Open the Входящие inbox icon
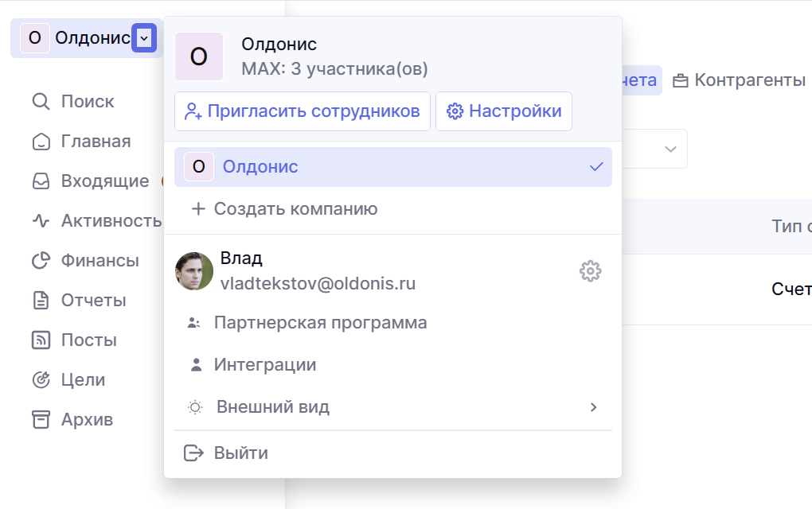This screenshot has height=509, width=812. point(41,181)
